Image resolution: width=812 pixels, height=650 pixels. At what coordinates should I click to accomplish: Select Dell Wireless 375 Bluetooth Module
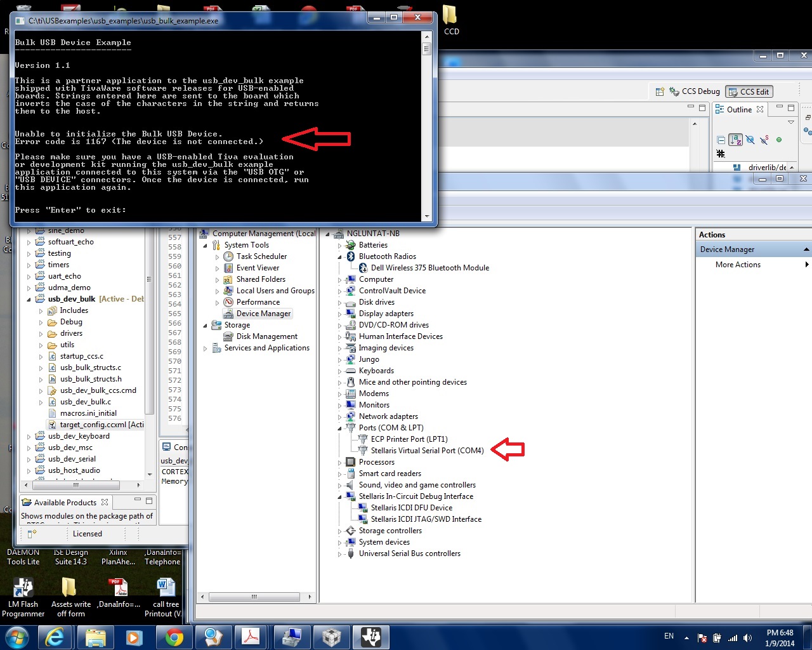(429, 268)
